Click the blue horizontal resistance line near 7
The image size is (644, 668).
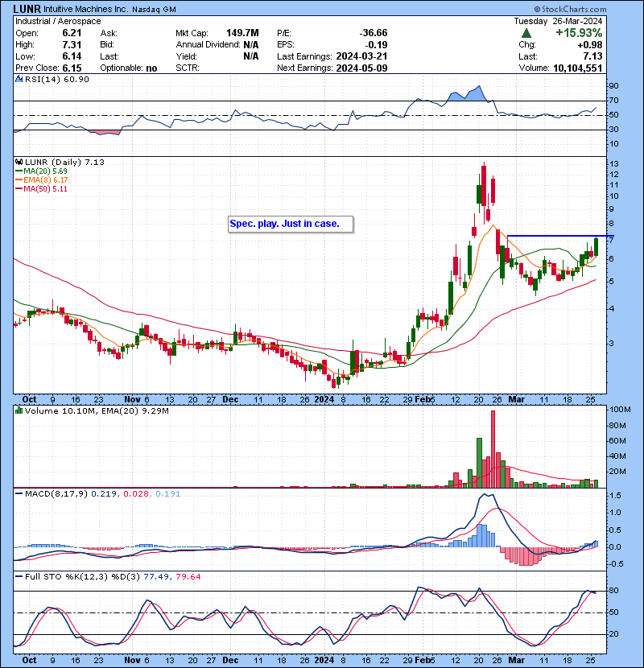(560, 236)
